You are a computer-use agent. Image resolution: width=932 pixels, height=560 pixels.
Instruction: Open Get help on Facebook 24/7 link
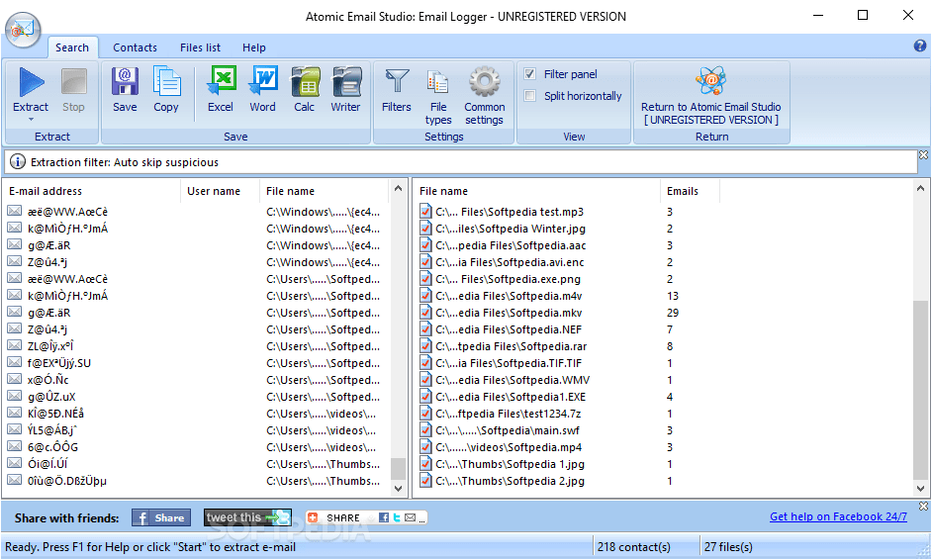(x=838, y=516)
